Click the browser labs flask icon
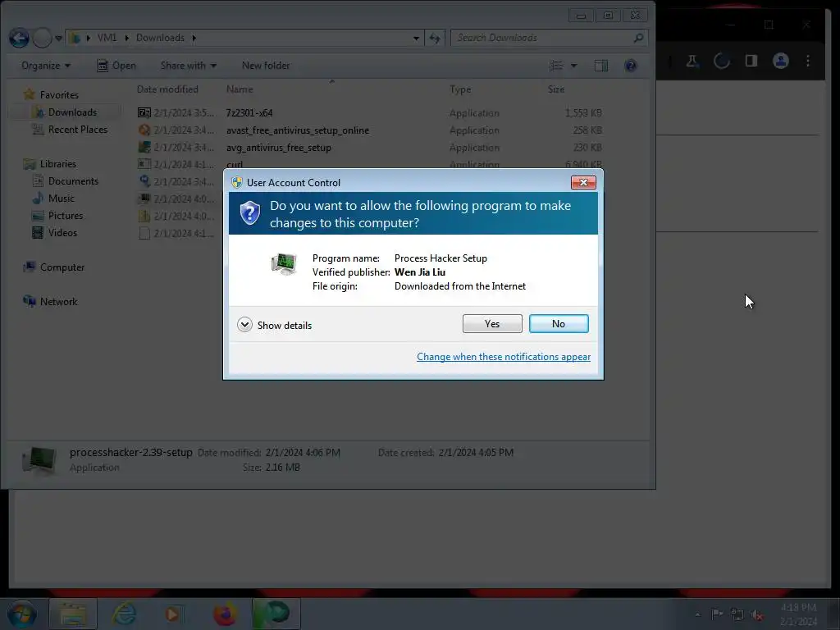This screenshot has height=630, width=840. tap(692, 61)
